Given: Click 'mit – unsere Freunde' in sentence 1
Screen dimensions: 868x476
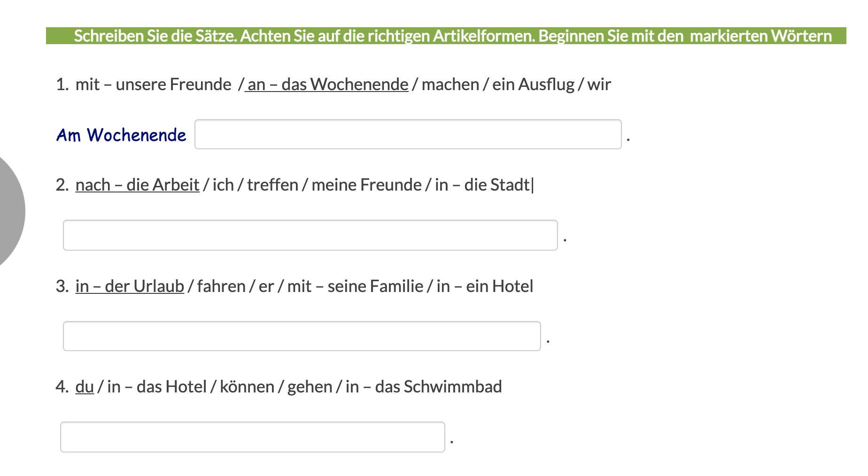Looking at the screenshot, I should [x=153, y=84].
